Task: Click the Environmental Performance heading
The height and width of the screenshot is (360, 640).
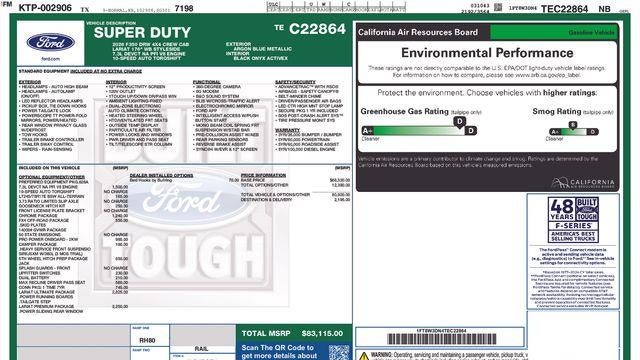Action: click(487, 53)
